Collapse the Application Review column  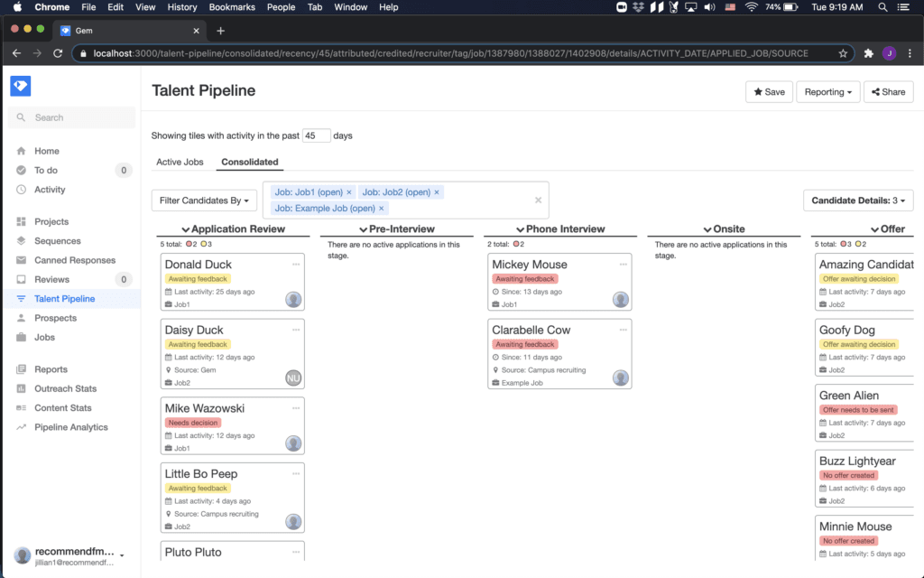[186, 229]
